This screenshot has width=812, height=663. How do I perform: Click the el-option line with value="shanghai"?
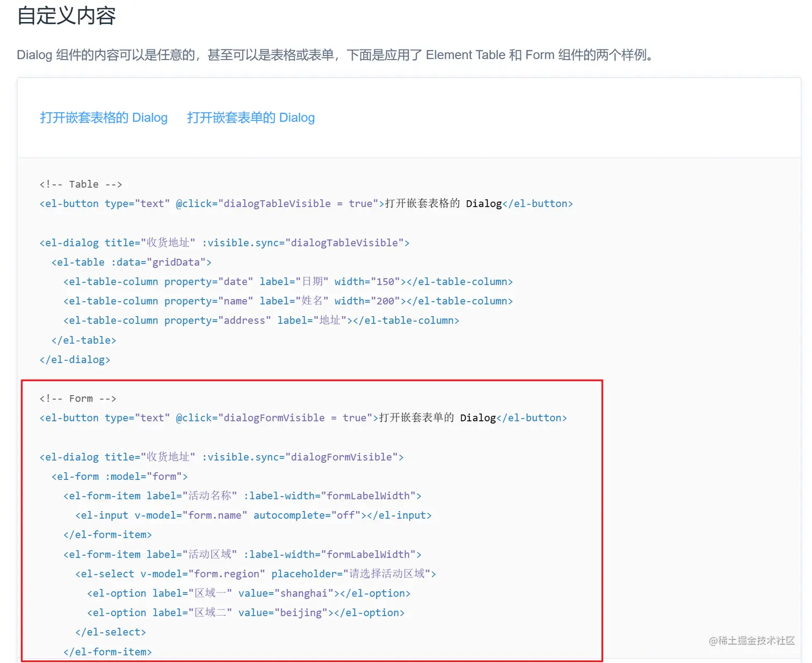point(249,593)
